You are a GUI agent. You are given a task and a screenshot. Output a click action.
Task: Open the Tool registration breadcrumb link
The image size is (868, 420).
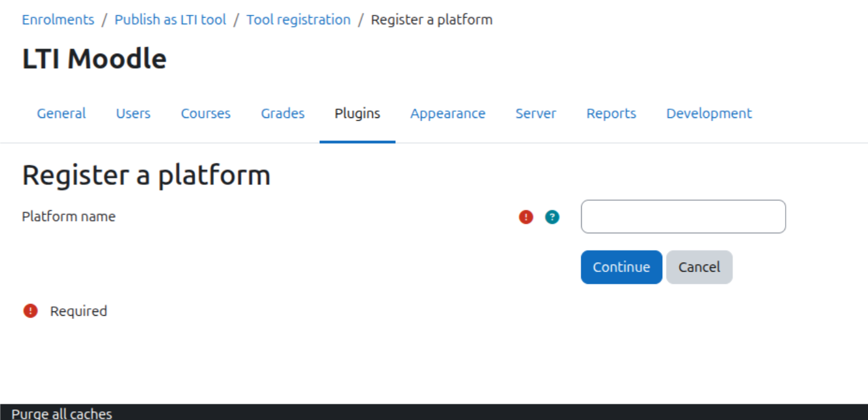click(299, 20)
